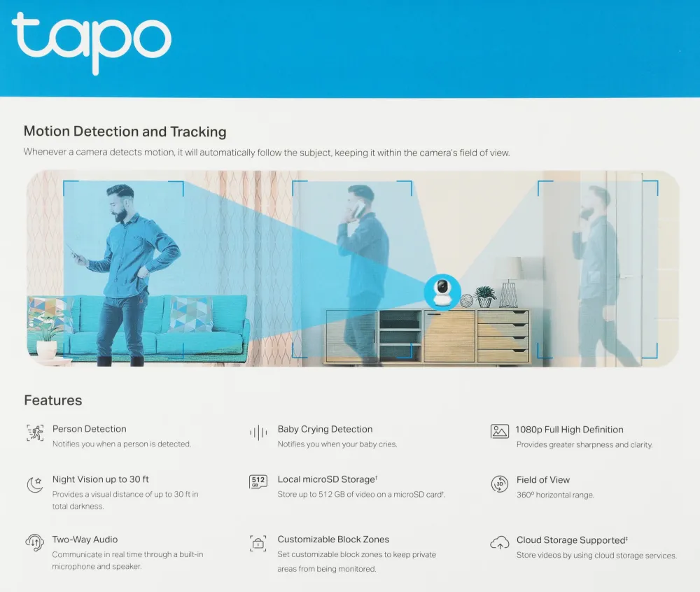
Task: Select the "Communicate in real time" description
Action: (x=127, y=561)
